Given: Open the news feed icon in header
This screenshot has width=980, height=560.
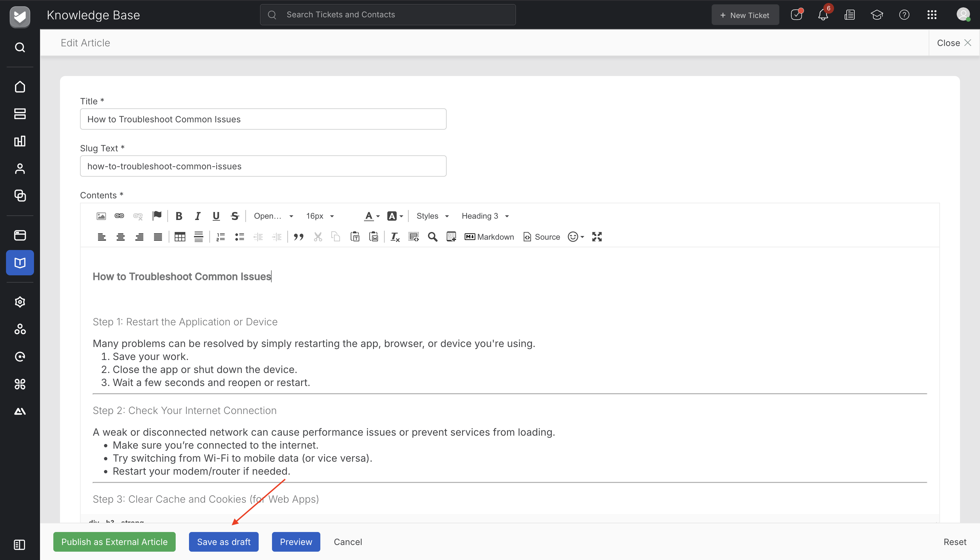Looking at the screenshot, I should 850,15.
